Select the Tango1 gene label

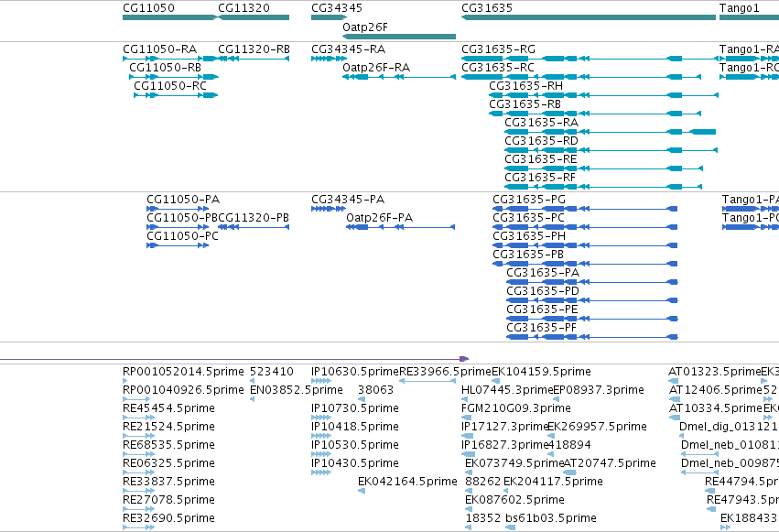point(740,8)
